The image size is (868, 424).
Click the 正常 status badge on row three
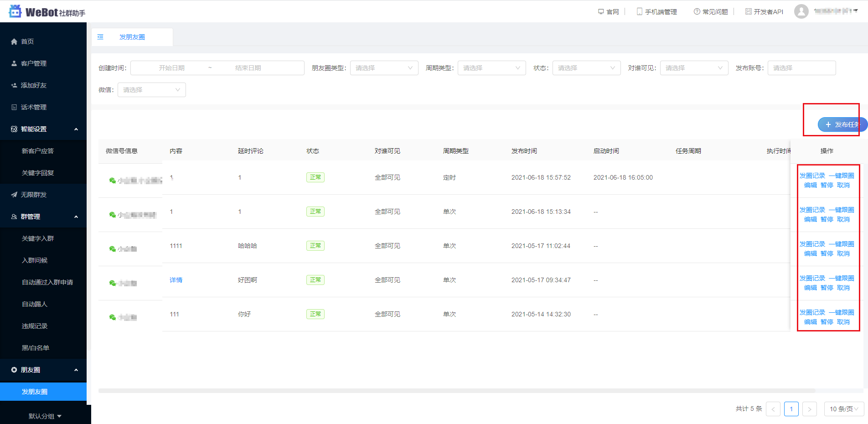[315, 245]
